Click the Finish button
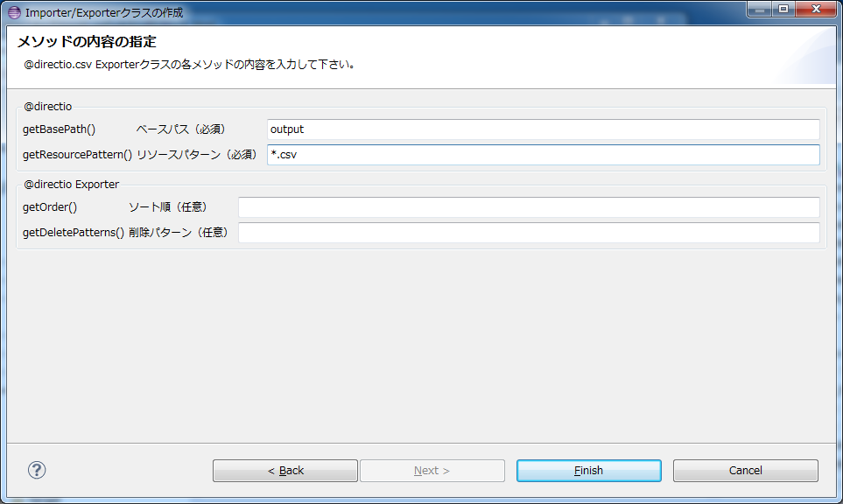 click(x=589, y=471)
